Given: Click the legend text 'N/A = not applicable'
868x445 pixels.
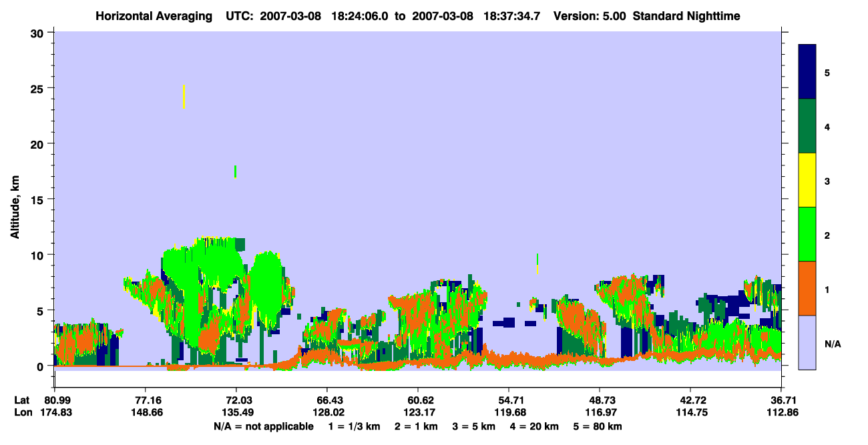Looking at the screenshot, I should [x=263, y=426].
